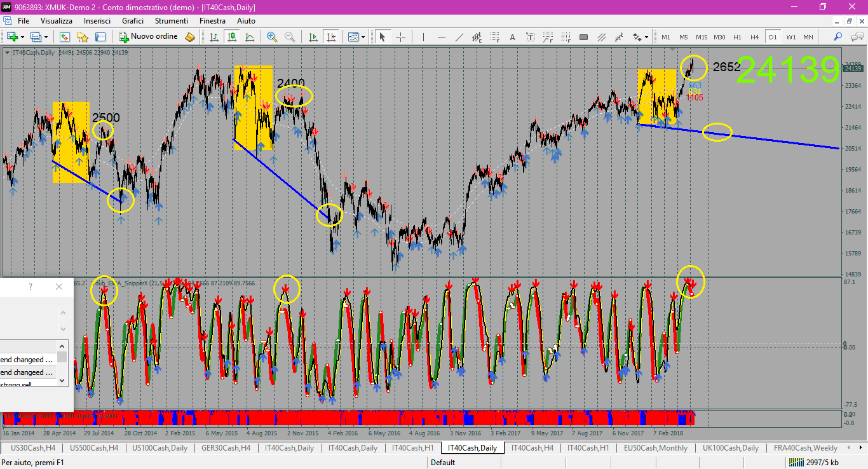The height and width of the screenshot is (469, 868).
Task: Click IT40Cash,Daily triangle in chart corner
Action: pyautogui.click(x=7, y=52)
